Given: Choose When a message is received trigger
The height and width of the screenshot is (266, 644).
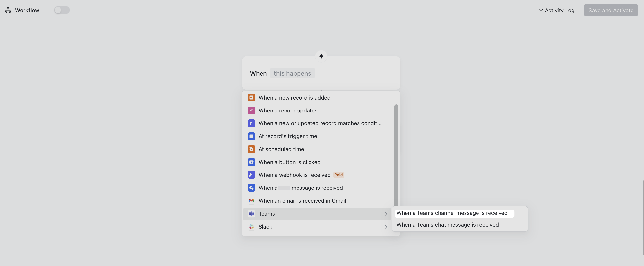Looking at the screenshot, I should 300,188.
